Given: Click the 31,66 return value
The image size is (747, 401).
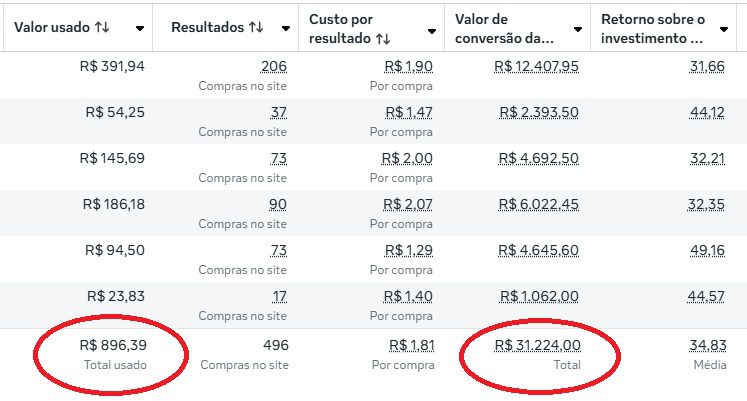Looking at the screenshot, I should [706, 67].
